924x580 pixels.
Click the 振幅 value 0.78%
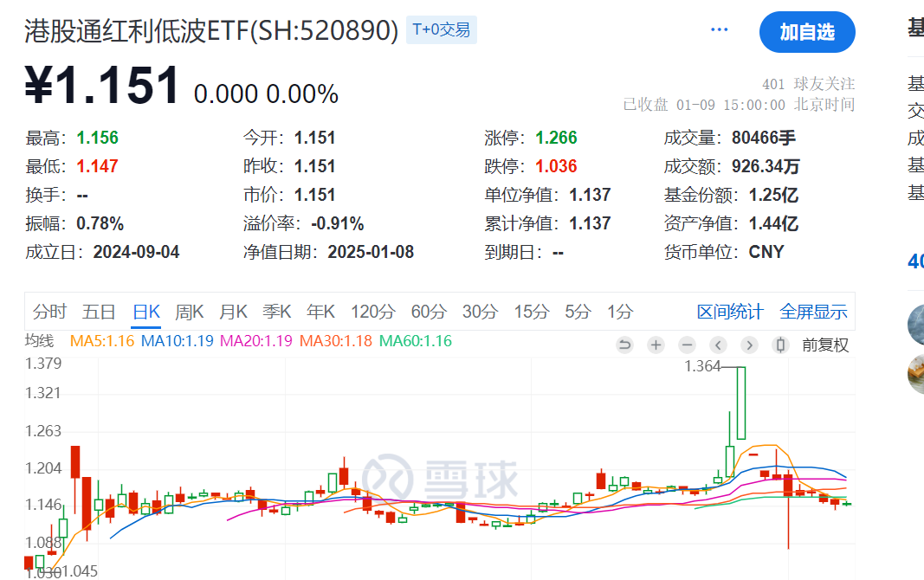pyautogui.click(x=100, y=223)
